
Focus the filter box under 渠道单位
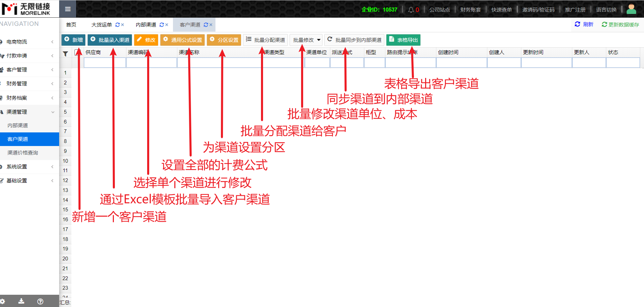[317, 63]
